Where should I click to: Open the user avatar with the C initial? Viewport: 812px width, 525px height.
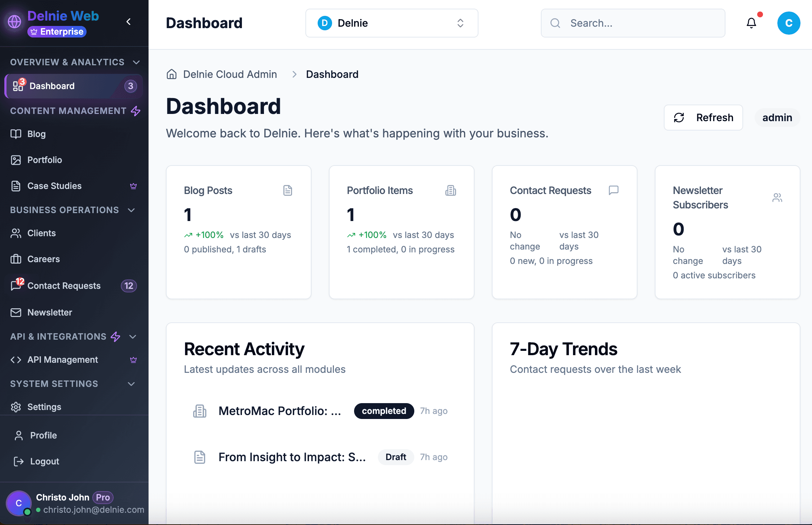[x=789, y=23]
